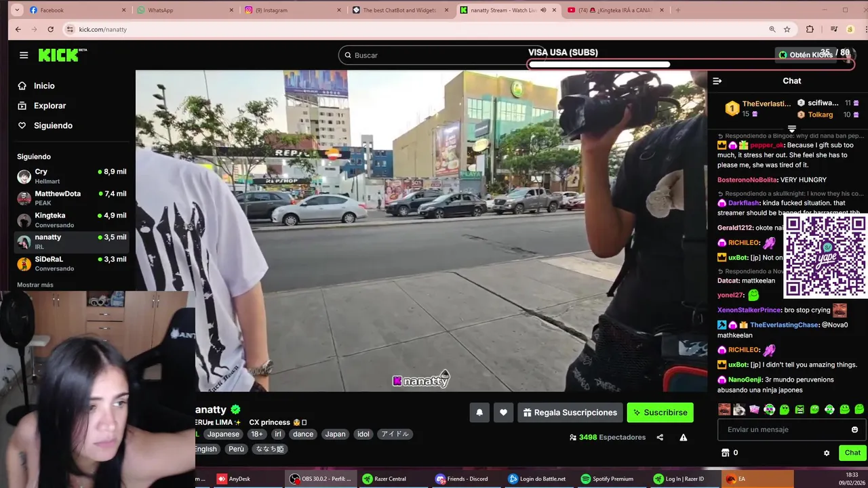
Task: Bookmark this page with star icon
Action: pos(787,29)
